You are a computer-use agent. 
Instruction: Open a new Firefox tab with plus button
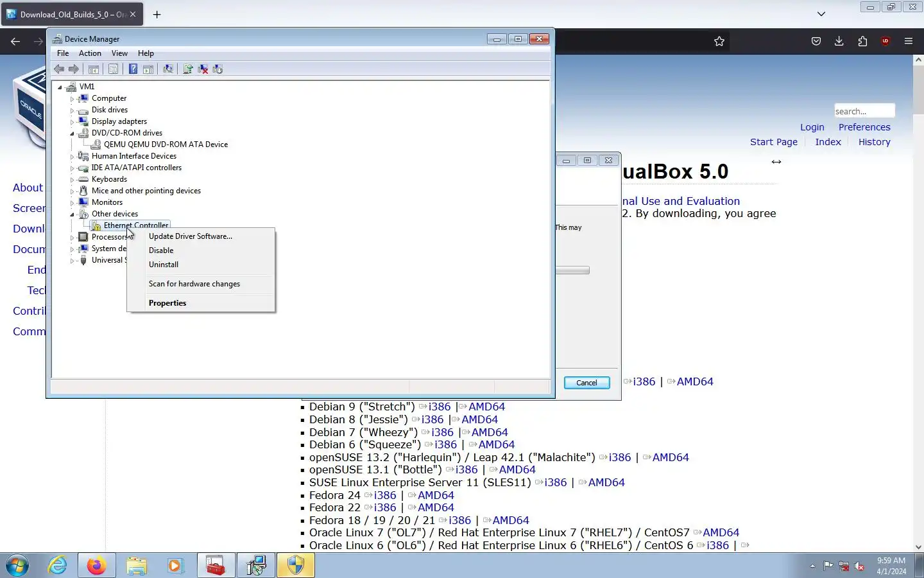coord(157,14)
